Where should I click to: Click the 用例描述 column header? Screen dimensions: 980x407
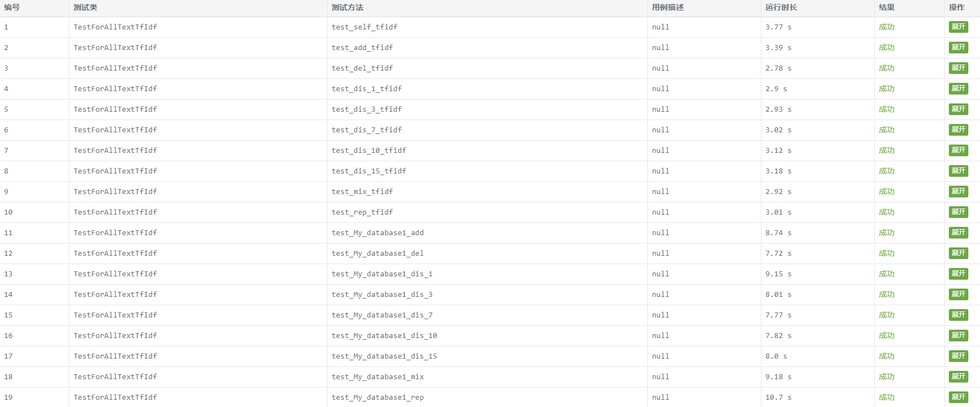[667, 8]
